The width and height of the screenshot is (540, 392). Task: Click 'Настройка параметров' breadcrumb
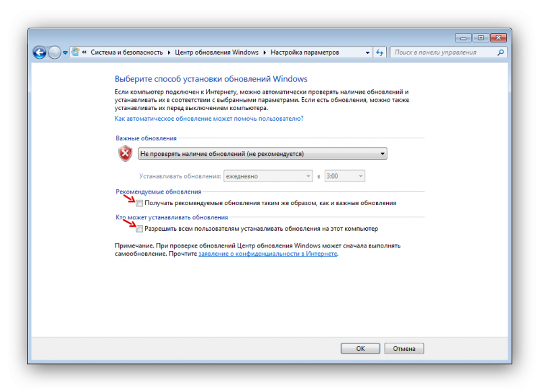click(x=305, y=53)
